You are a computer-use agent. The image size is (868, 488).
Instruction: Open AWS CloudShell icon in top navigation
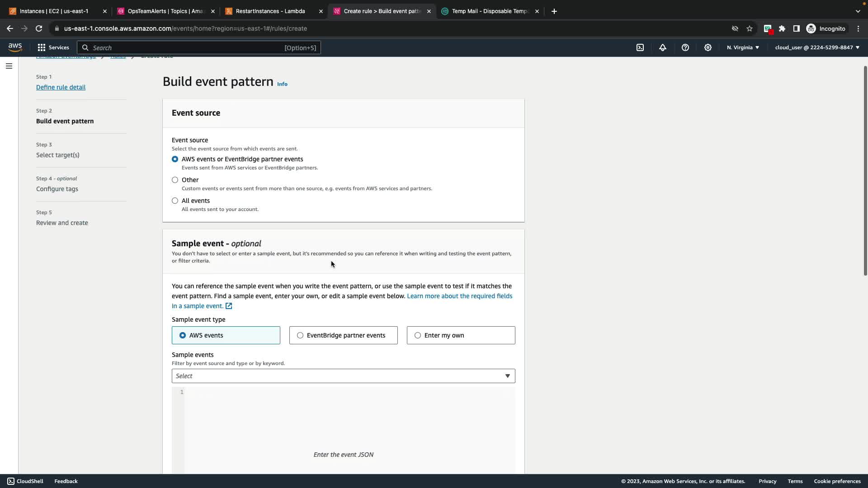point(640,47)
